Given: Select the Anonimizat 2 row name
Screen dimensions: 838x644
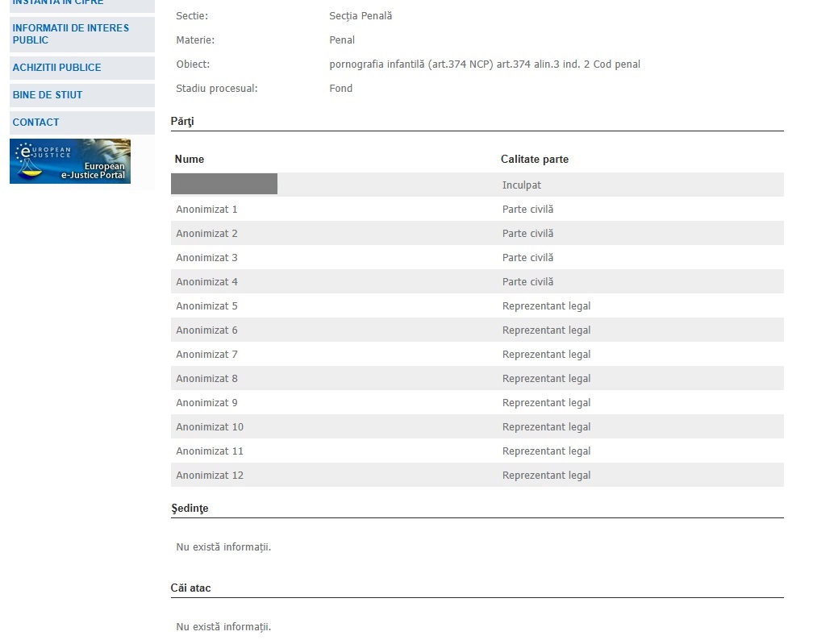Looking at the screenshot, I should (206, 234).
